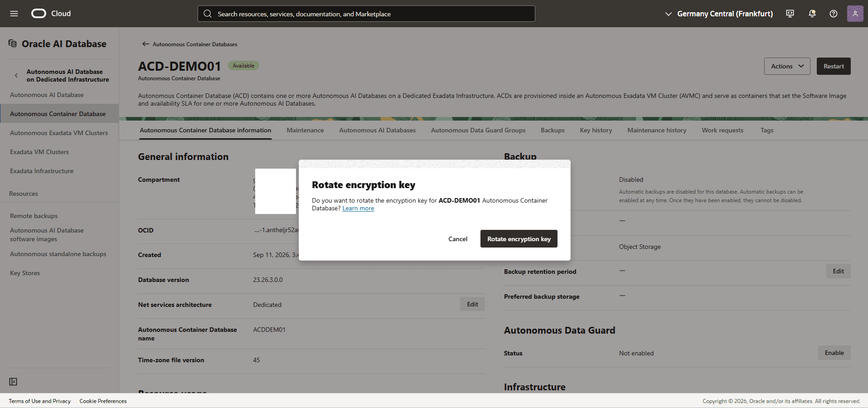Open the Work requests tab

[723, 130]
